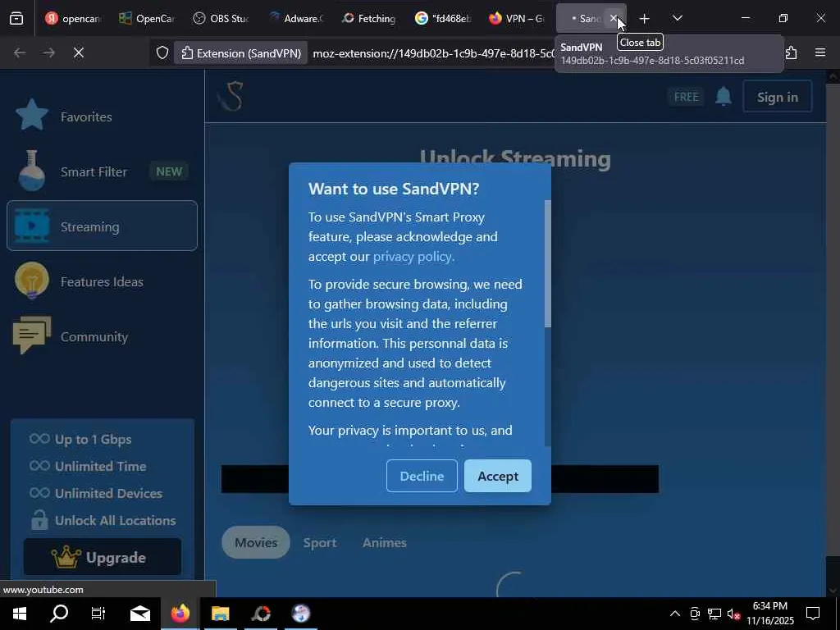Open the notifications bell

(724, 97)
